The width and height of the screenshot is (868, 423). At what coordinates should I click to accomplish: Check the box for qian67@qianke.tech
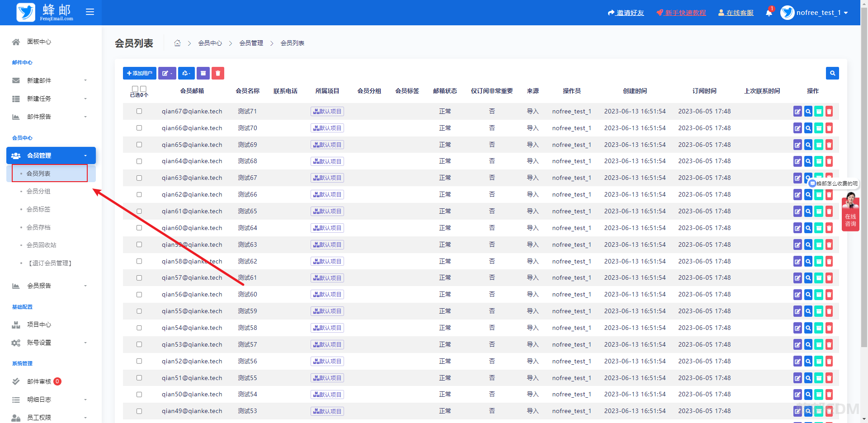(x=139, y=111)
